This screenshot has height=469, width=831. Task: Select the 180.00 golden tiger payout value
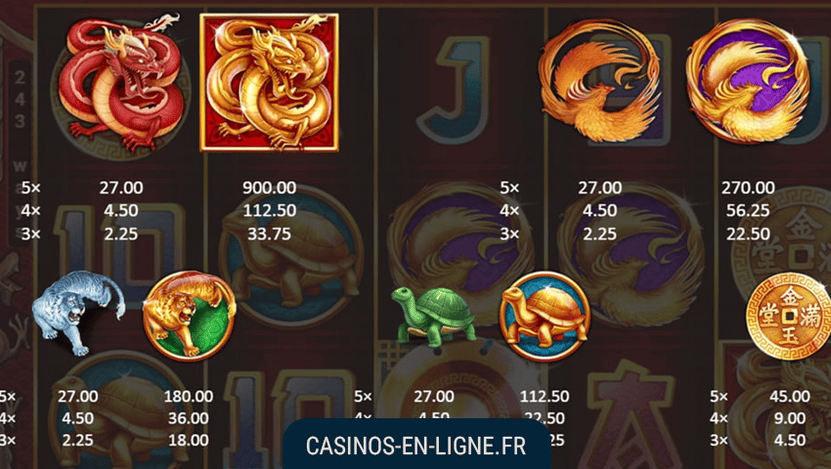point(188,396)
